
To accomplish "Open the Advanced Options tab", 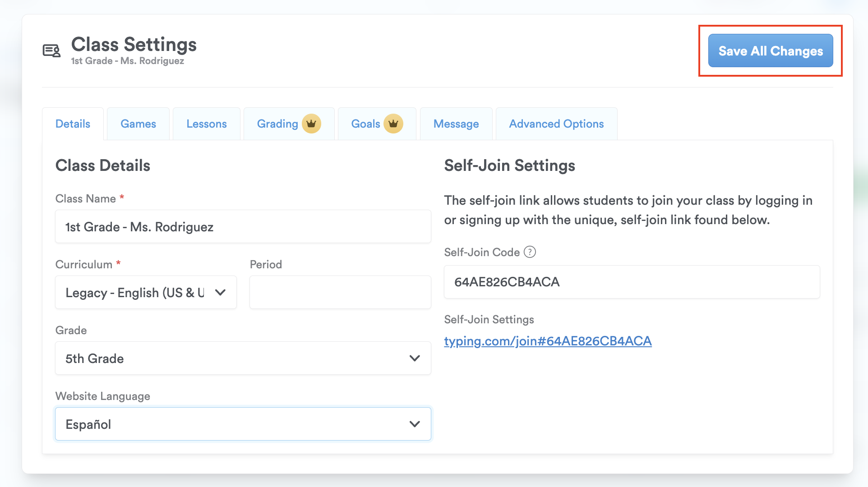I will pyautogui.click(x=556, y=124).
